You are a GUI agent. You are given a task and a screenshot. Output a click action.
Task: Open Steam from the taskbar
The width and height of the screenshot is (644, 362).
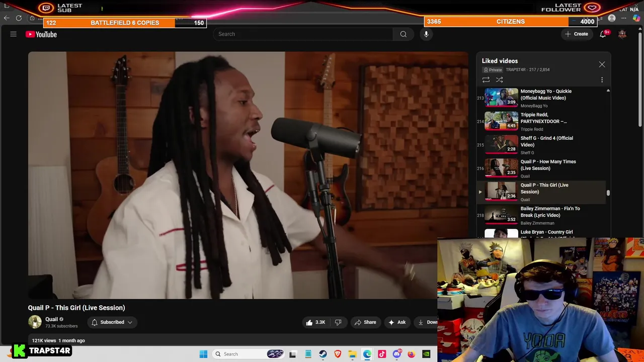[323, 354]
